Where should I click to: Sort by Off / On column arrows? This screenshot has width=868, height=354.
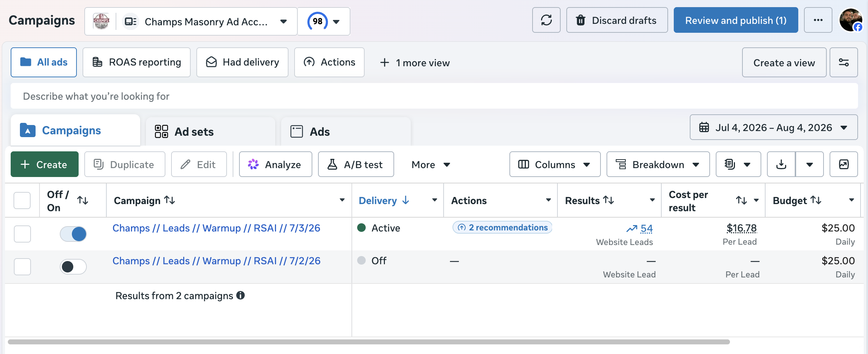(x=83, y=201)
